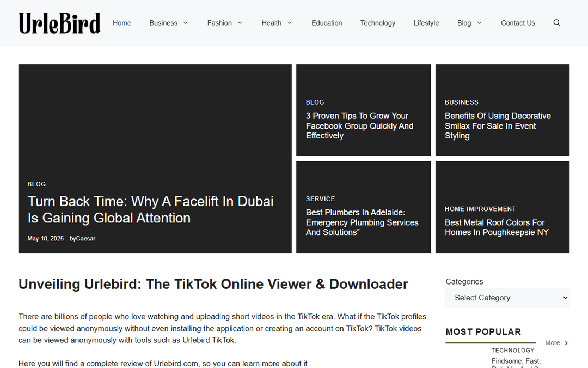Open the Business menu item
The image size is (588, 368).
[163, 23]
